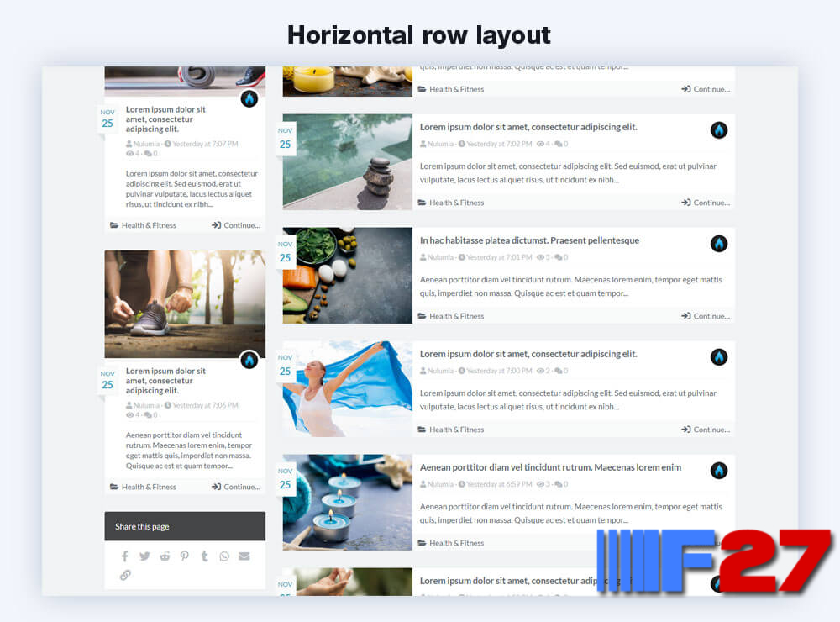Open the woman with blue scarf thumbnail

(348, 388)
